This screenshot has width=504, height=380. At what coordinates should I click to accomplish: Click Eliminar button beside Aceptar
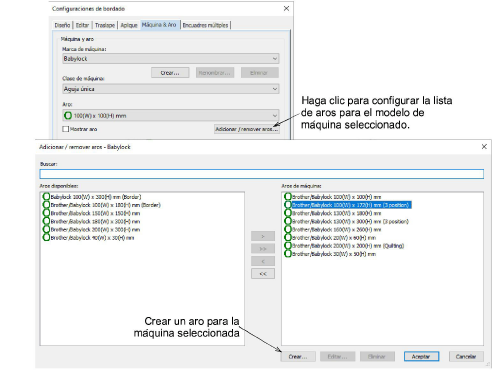(x=377, y=357)
